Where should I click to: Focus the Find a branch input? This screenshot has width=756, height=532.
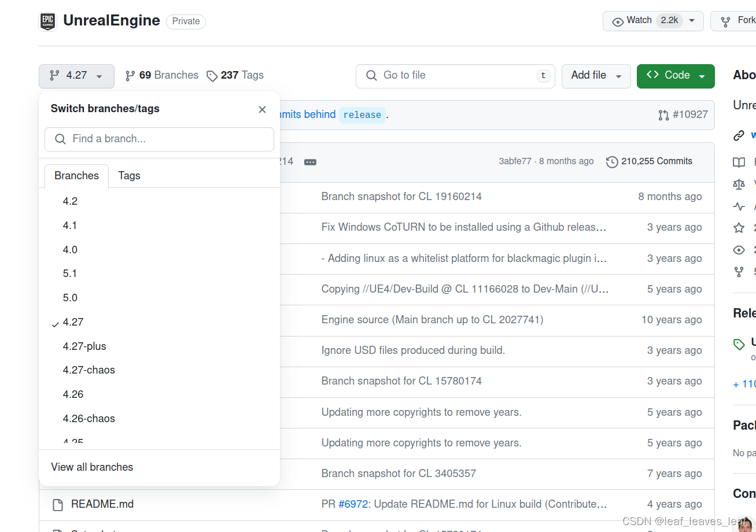click(159, 139)
